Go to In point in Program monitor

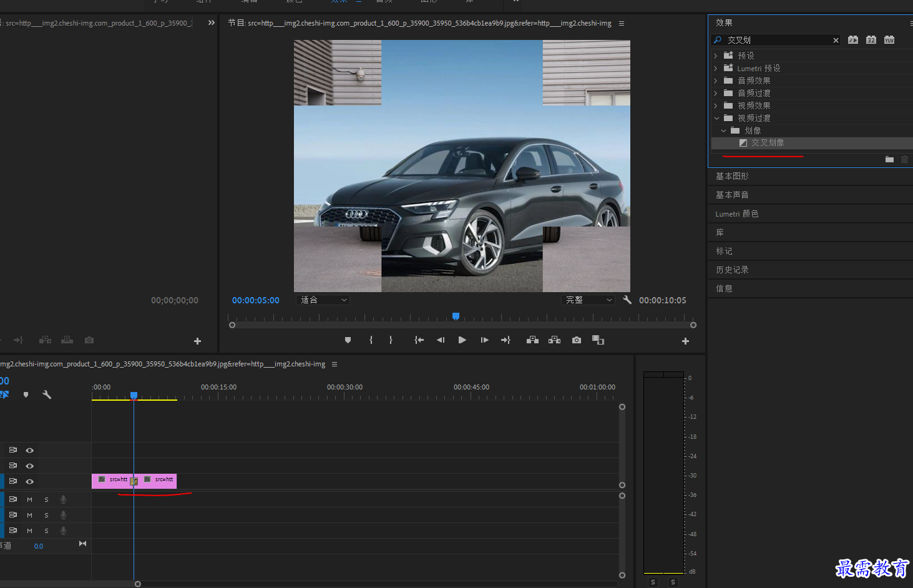pos(419,340)
